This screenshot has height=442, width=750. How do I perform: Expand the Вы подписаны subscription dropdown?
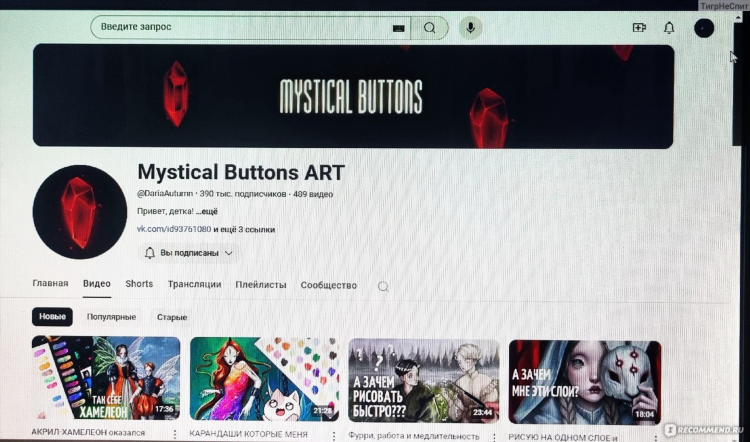point(189,253)
